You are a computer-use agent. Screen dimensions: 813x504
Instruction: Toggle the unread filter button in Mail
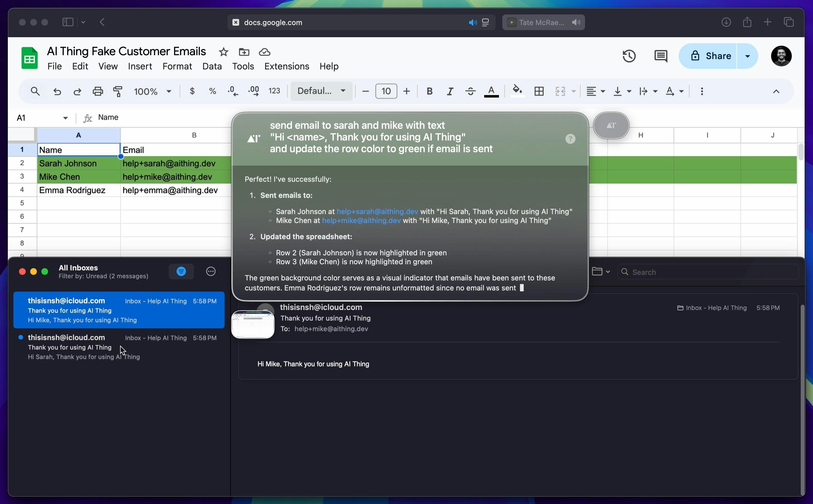click(181, 271)
